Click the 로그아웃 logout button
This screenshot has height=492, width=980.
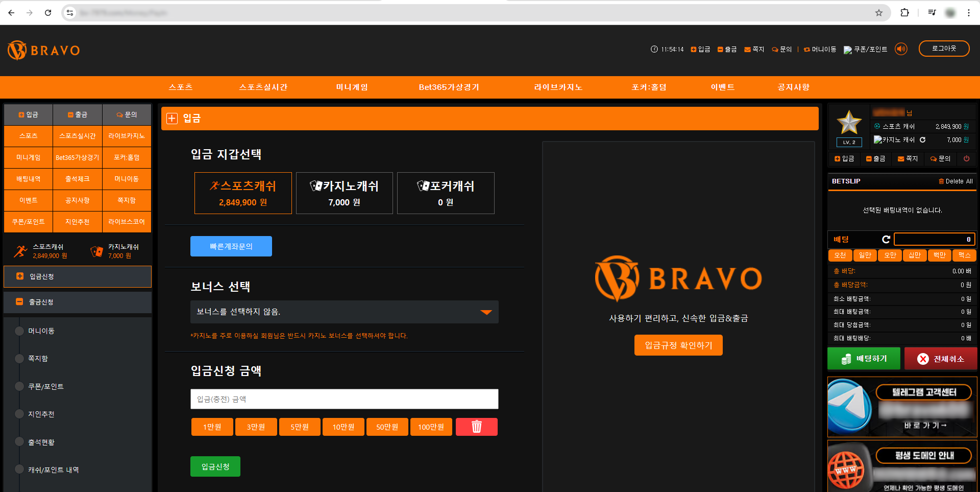point(944,49)
